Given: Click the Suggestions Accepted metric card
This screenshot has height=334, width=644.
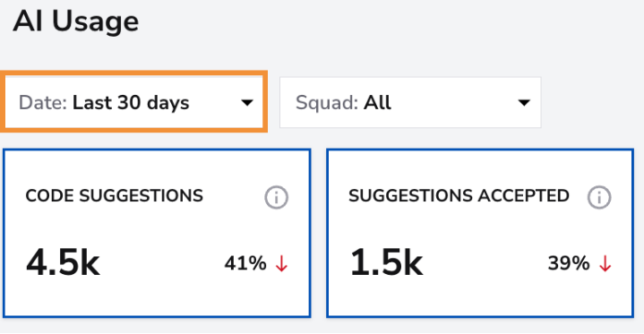Looking at the screenshot, I should tap(480, 233).
